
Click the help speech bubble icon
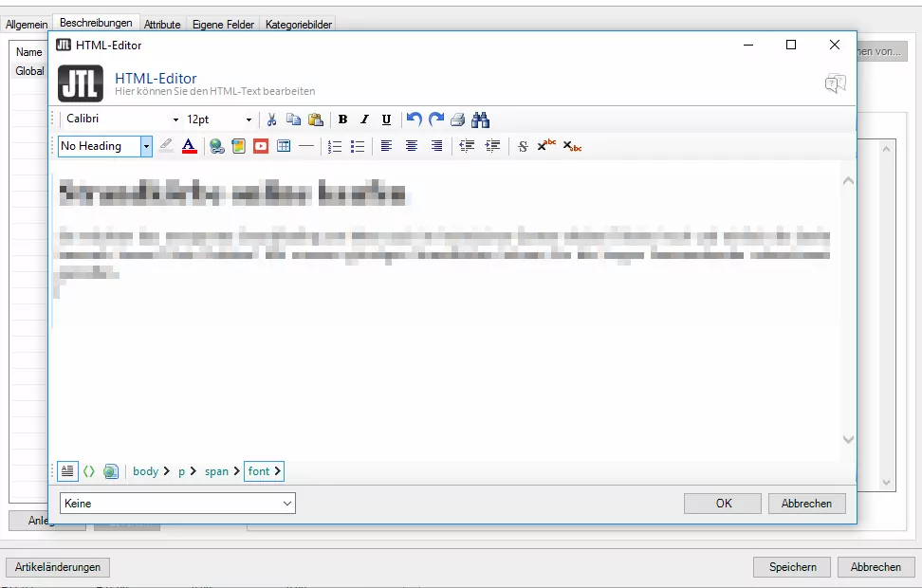click(x=835, y=83)
